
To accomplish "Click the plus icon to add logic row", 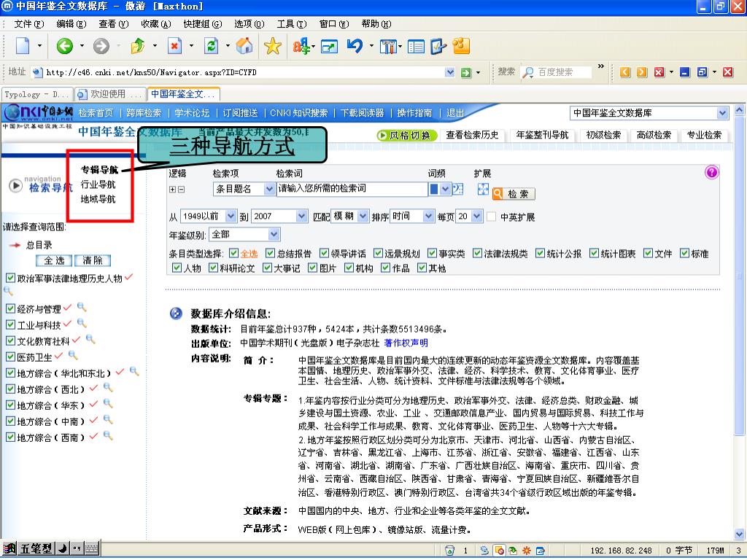I will click(172, 190).
